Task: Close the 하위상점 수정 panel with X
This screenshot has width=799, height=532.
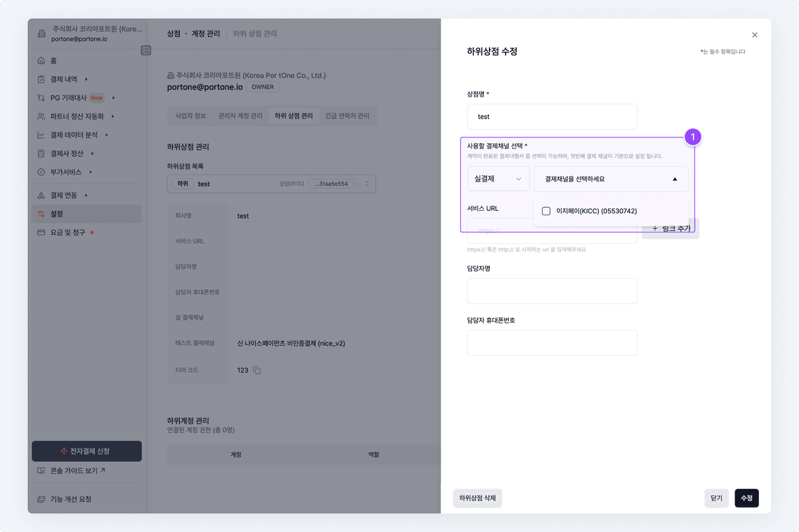Action: [754, 35]
